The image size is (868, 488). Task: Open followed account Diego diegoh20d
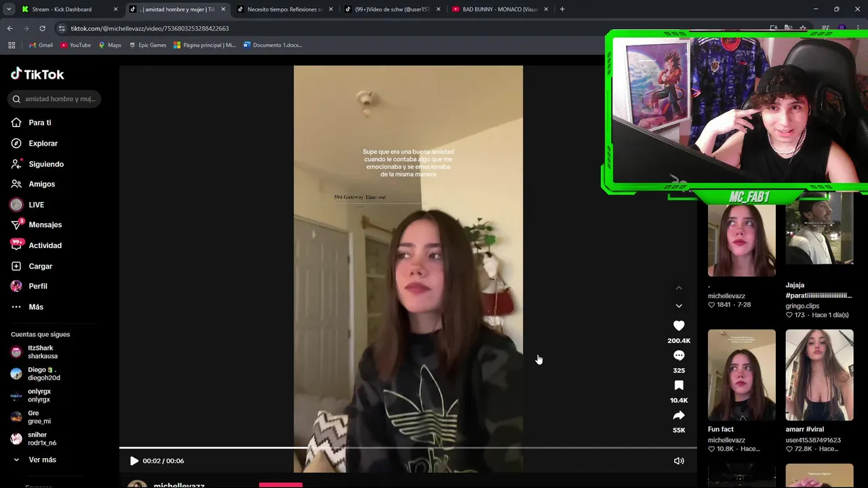coord(36,373)
